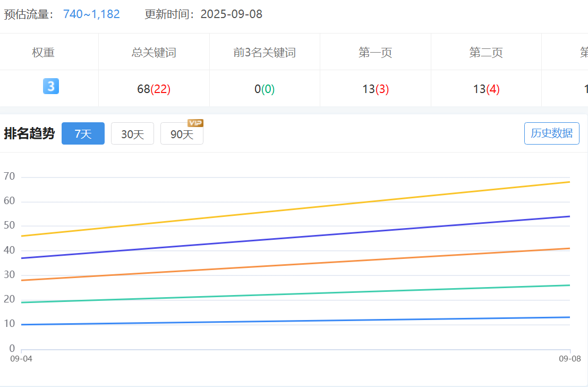Click the 09-08 date label on axis
588x387 pixels.
click(x=569, y=359)
